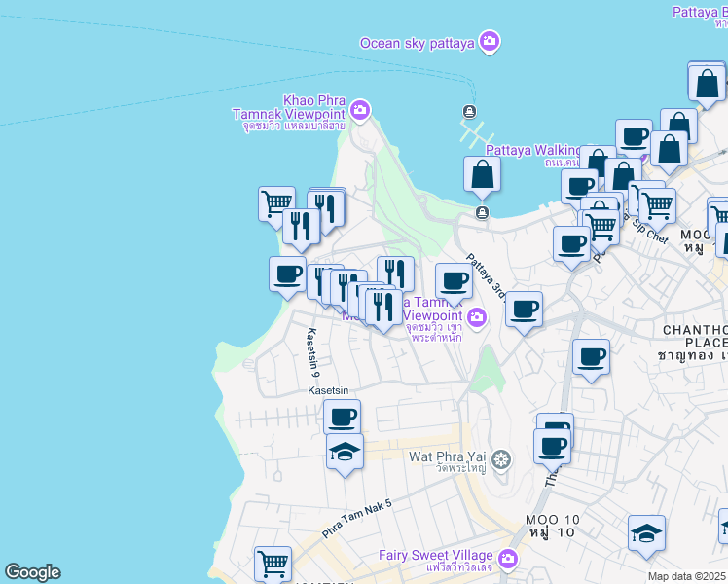Viewport: 728px width, 584px height.
Task: Click the Kasetsin 9 road label
Action: (x=313, y=352)
